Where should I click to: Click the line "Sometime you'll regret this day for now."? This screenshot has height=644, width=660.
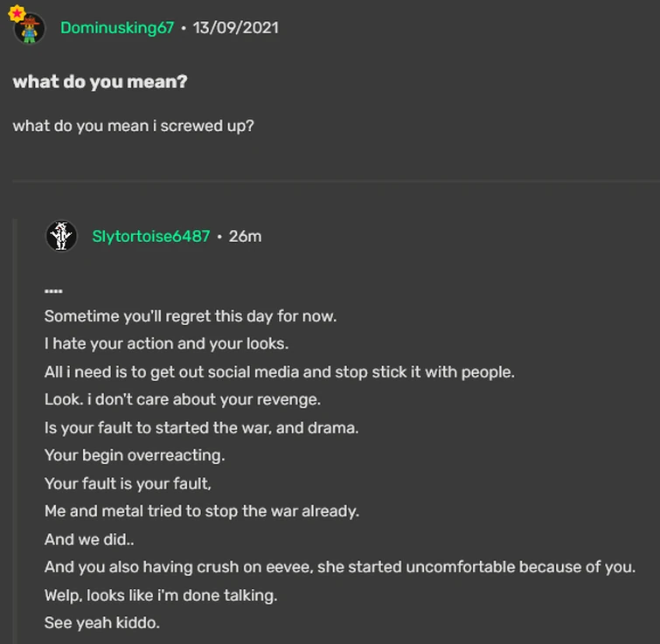coord(190,315)
